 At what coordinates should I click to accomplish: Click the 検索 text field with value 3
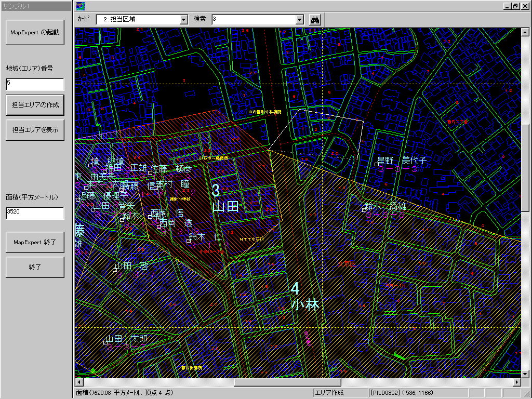(x=254, y=19)
